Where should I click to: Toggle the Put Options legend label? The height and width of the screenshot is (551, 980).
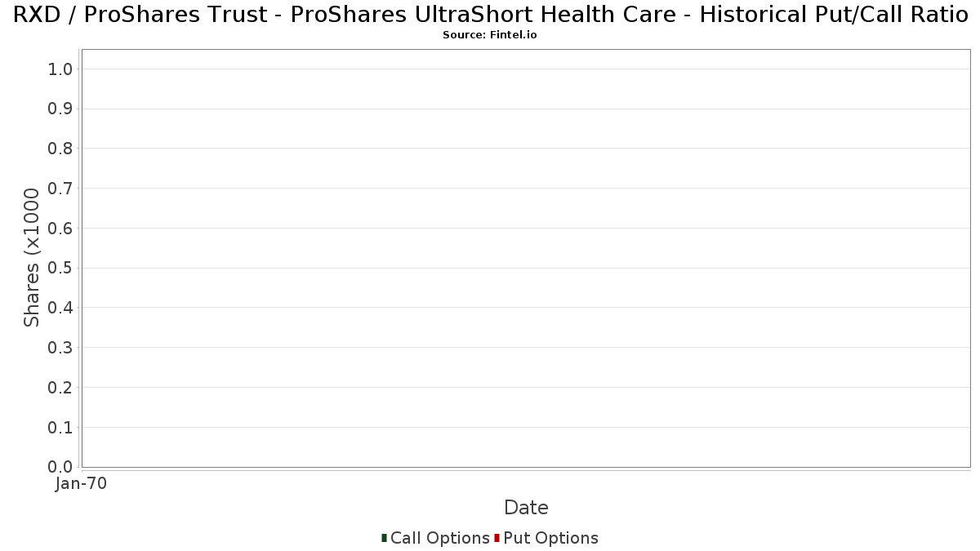(x=551, y=538)
